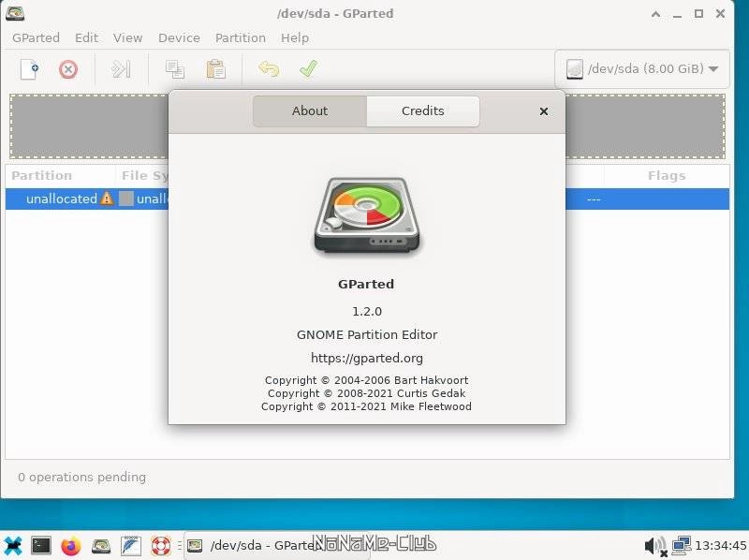Roll up the GParted window with the title bar arrow

tap(656, 14)
